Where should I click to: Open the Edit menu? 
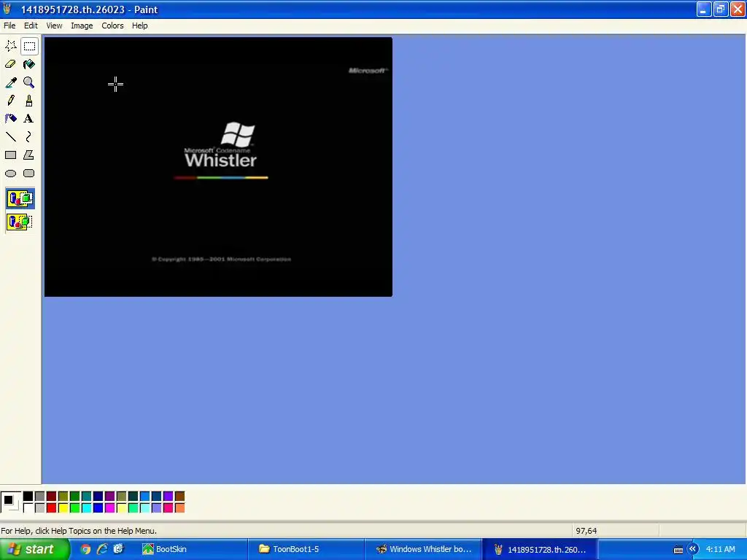(x=31, y=26)
